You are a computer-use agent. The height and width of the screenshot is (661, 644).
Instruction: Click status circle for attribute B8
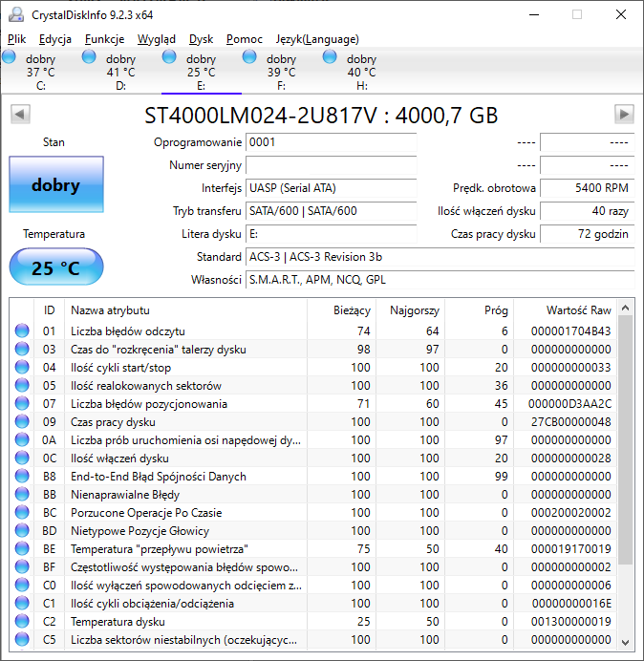click(22, 476)
